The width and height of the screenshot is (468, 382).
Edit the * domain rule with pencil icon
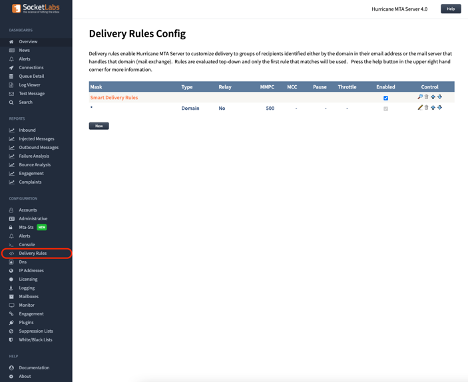point(420,108)
